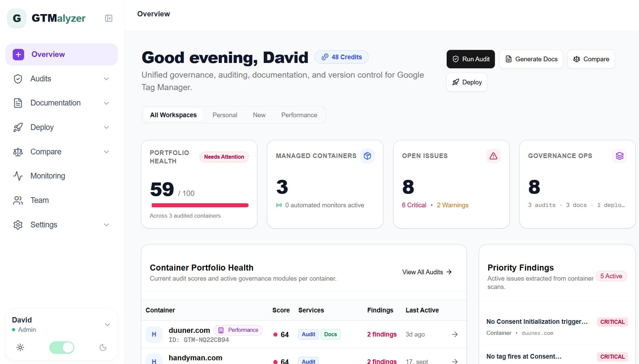Open Monitoring via its pulse icon
This screenshot has height=364, width=639.
click(x=18, y=176)
